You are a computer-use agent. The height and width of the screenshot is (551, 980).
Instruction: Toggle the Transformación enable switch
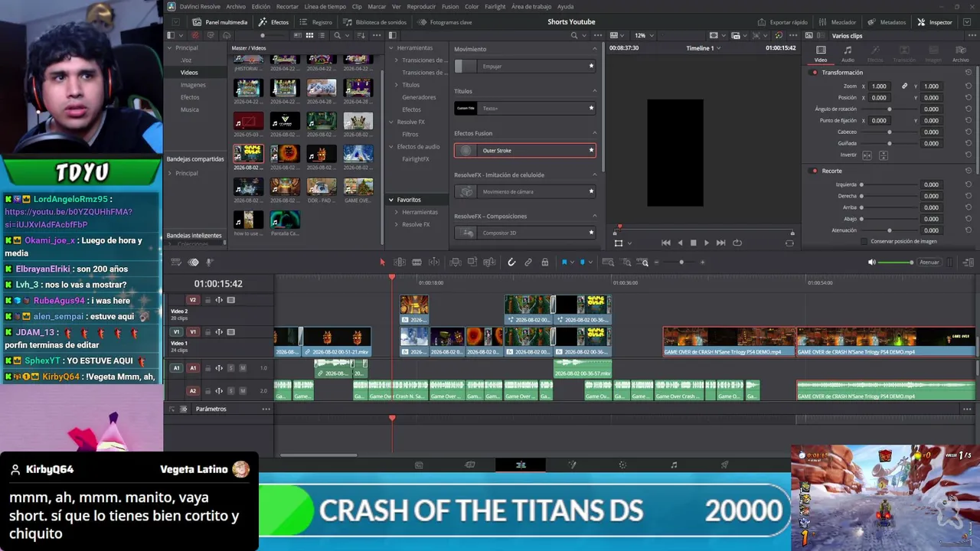pyautogui.click(x=815, y=73)
